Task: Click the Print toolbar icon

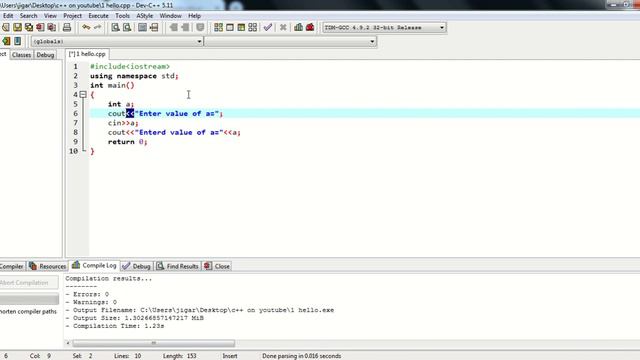Action: point(67,27)
